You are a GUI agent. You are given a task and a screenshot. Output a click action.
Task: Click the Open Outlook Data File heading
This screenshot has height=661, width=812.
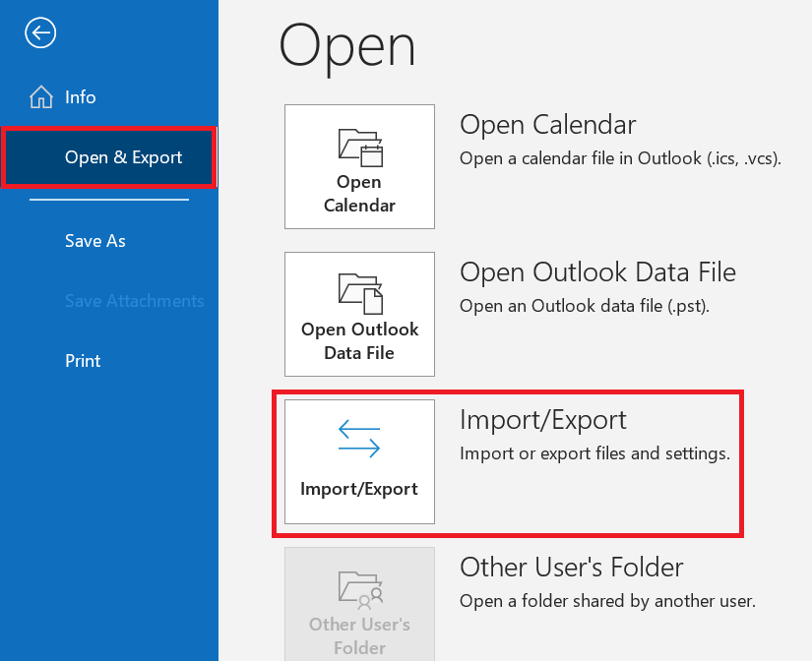597,272
